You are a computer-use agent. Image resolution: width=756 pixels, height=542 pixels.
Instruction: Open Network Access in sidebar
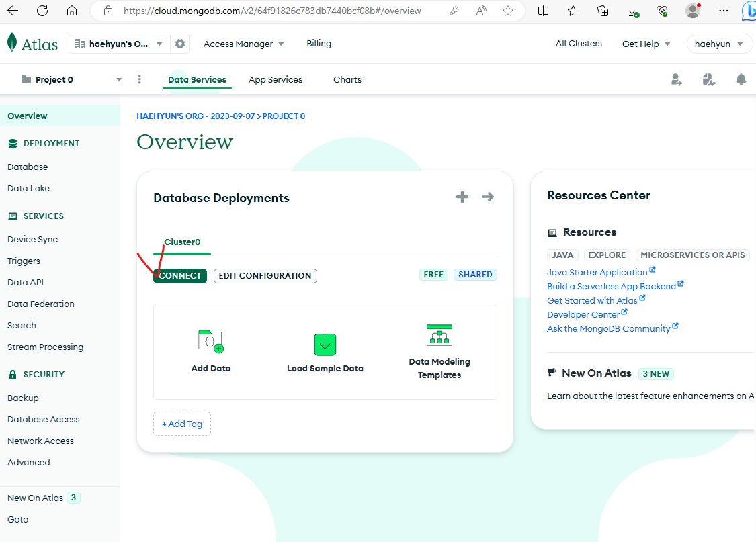point(40,441)
